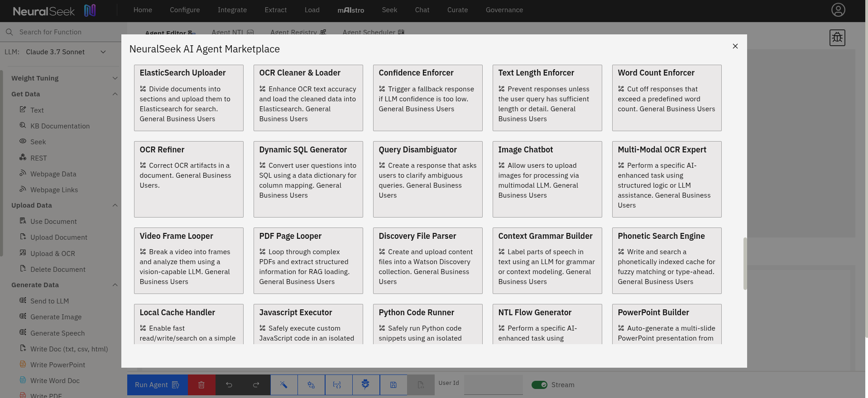This screenshot has height=398, width=868.
Task: Open the Configure menu
Action: [x=185, y=10]
